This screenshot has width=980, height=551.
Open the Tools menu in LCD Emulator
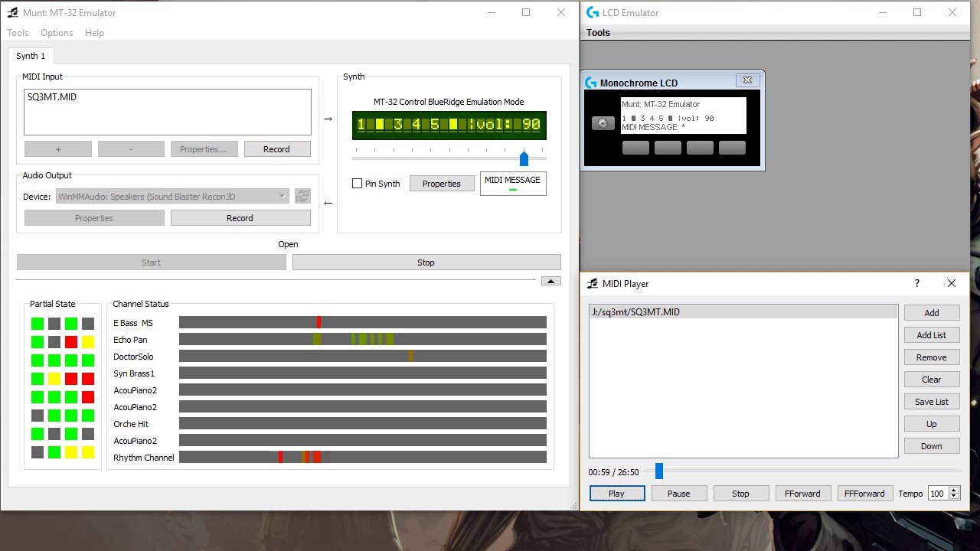598,33
